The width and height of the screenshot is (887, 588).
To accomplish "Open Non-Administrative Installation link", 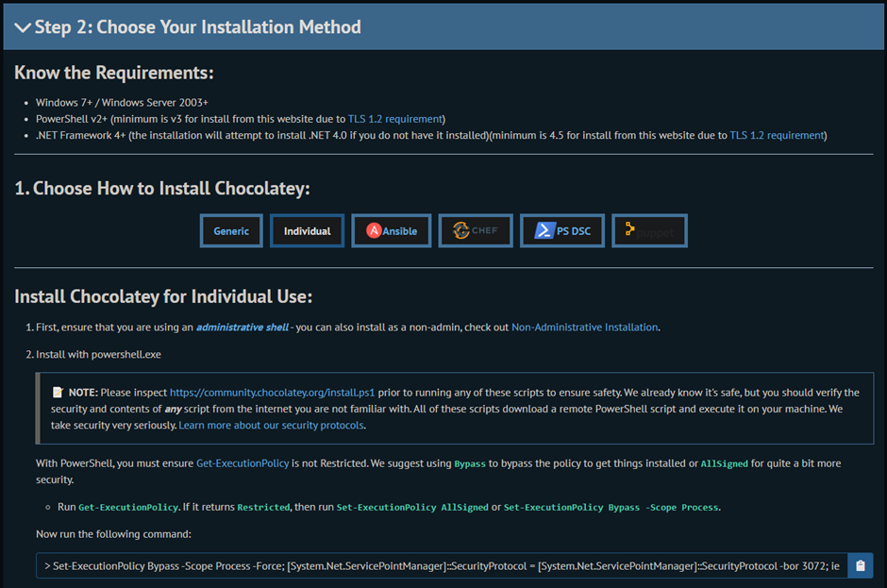I will pyautogui.click(x=584, y=328).
